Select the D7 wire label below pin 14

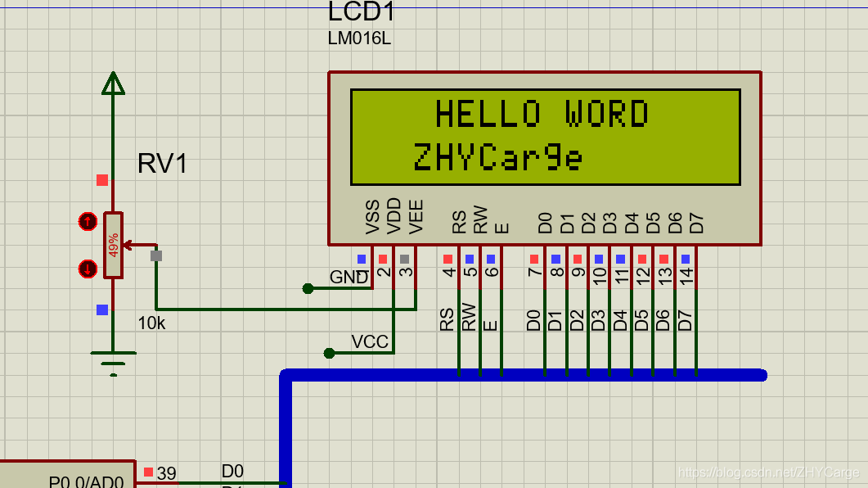[x=685, y=321]
